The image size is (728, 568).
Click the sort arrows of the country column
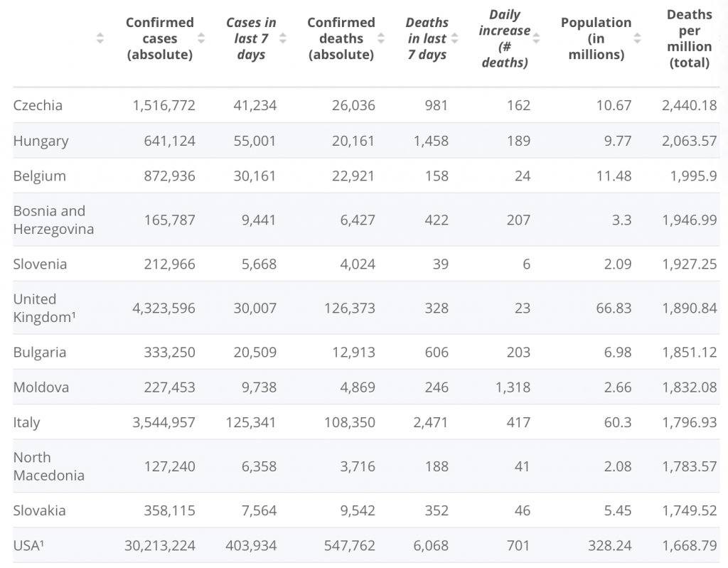click(100, 38)
